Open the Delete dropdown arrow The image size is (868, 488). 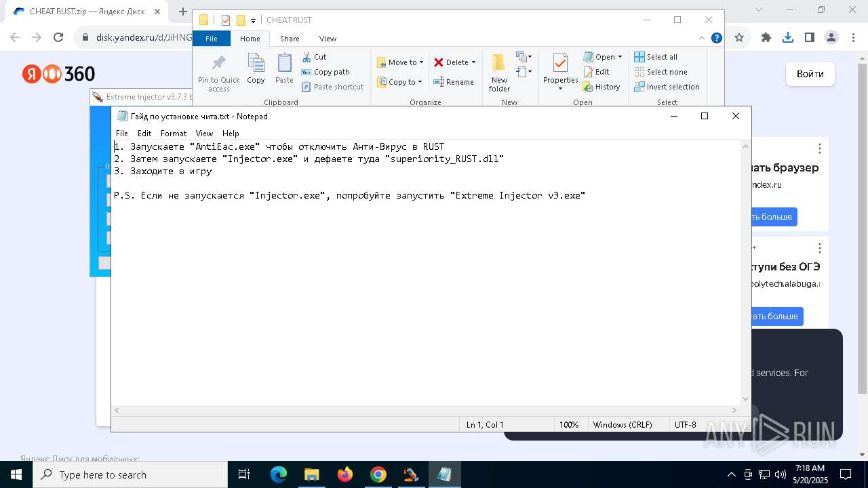[473, 62]
